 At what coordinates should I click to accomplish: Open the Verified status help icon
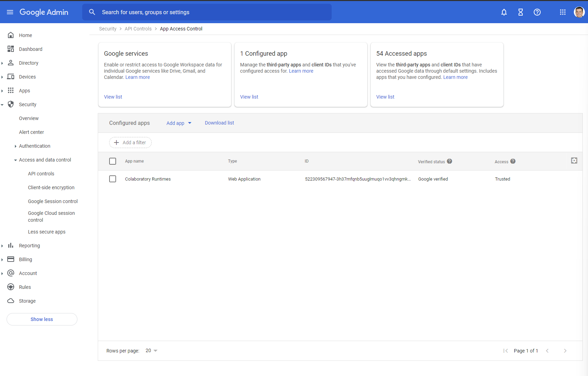449,161
